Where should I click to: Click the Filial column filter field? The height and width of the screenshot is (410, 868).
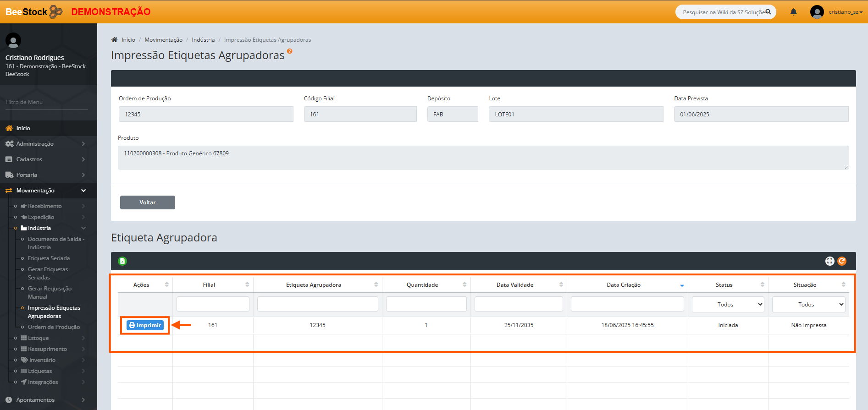point(213,304)
